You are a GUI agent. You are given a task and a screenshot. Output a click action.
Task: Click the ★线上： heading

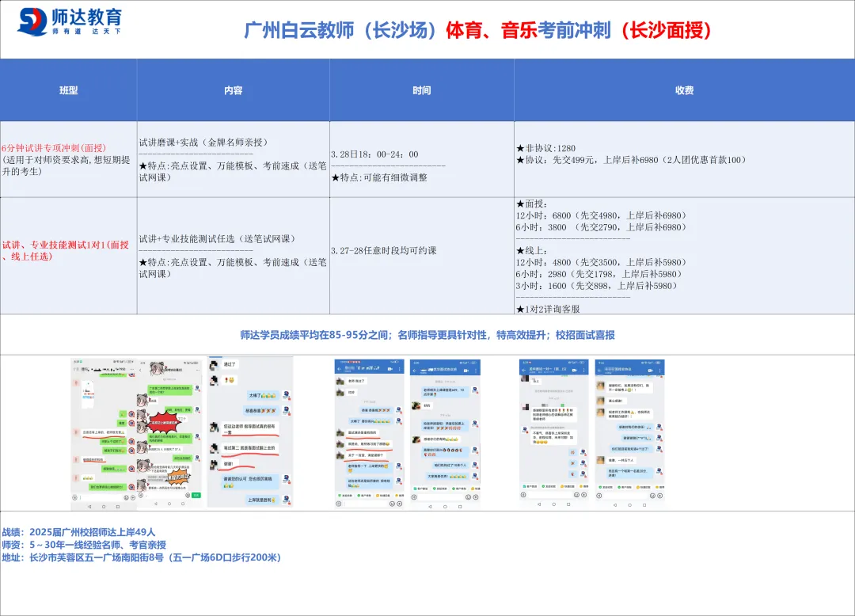(x=531, y=251)
